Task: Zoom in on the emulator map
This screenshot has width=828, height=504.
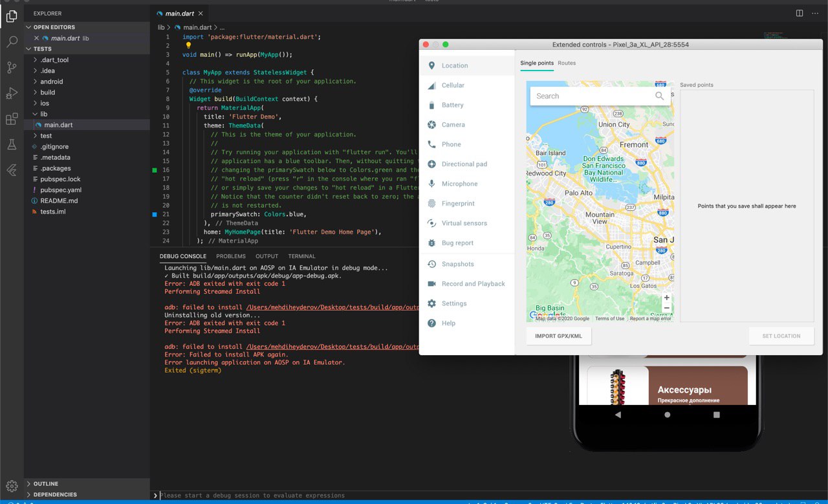Action: [667, 298]
